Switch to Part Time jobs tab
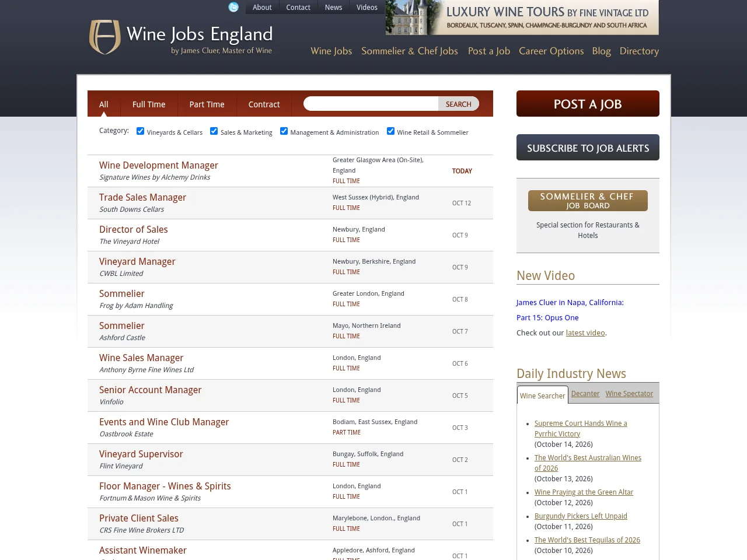 click(207, 104)
